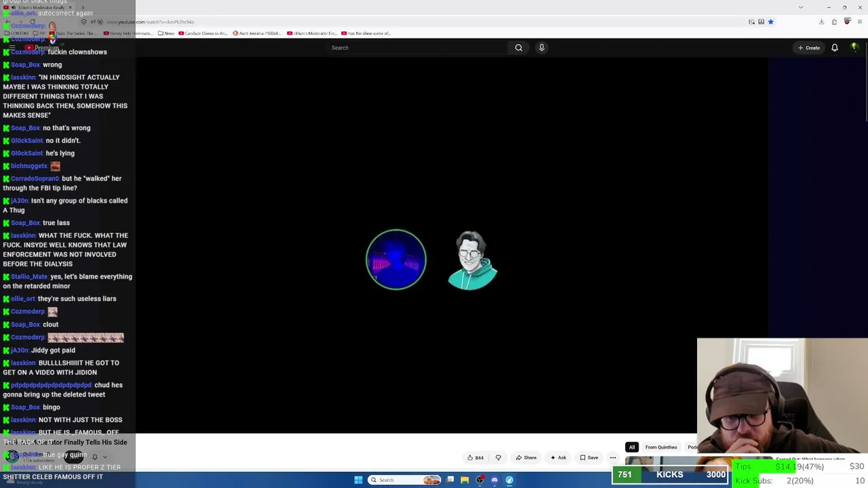Bookmark star in the browser address bar
868x488 pixels.
coord(770,22)
